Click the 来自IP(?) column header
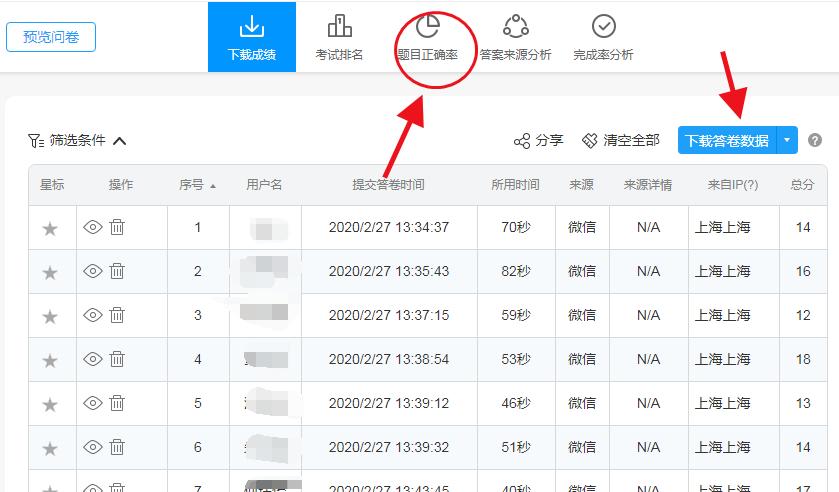Screen dimensions: 839x492 tap(733, 185)
